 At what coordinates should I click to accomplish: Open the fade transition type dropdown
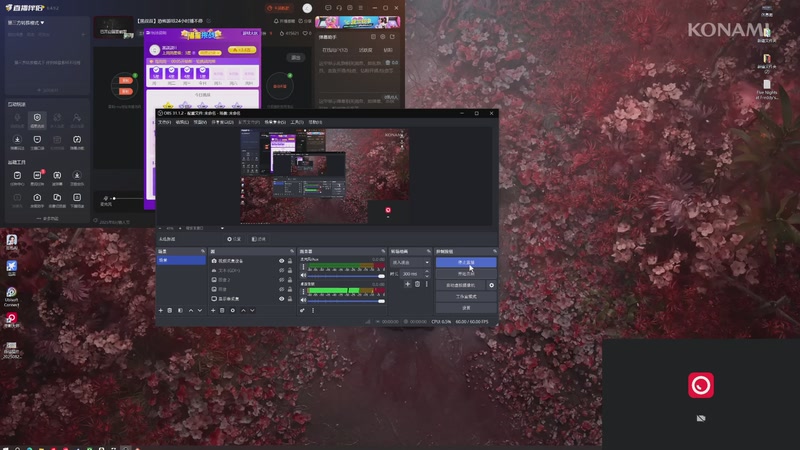411,262
